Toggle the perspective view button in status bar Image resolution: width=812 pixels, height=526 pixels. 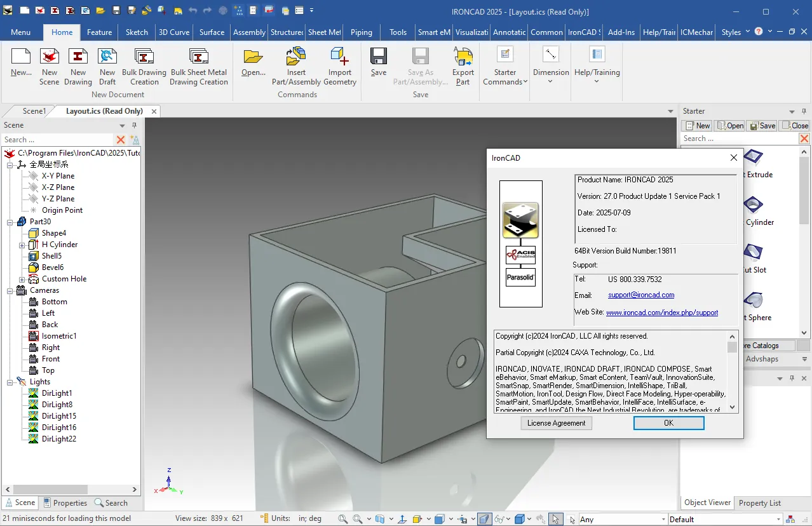click(485, 519)
